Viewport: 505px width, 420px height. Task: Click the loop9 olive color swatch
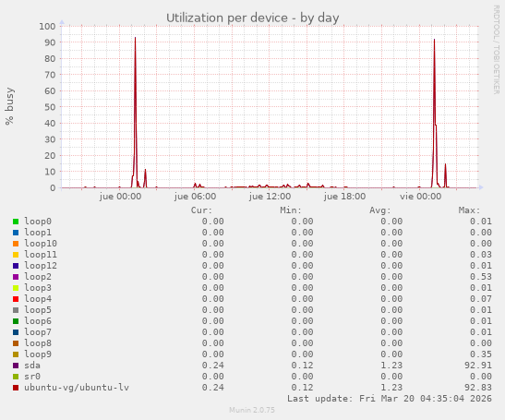pos(16,354)
